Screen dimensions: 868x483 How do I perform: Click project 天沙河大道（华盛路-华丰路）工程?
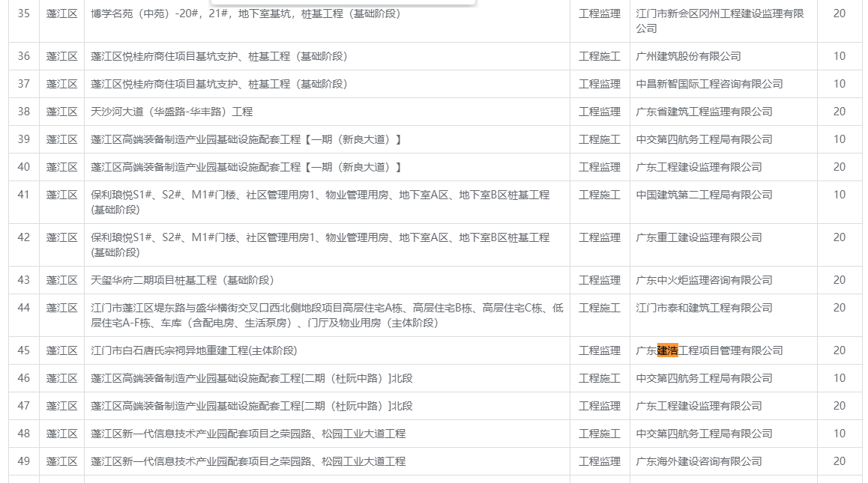point(172,112)
